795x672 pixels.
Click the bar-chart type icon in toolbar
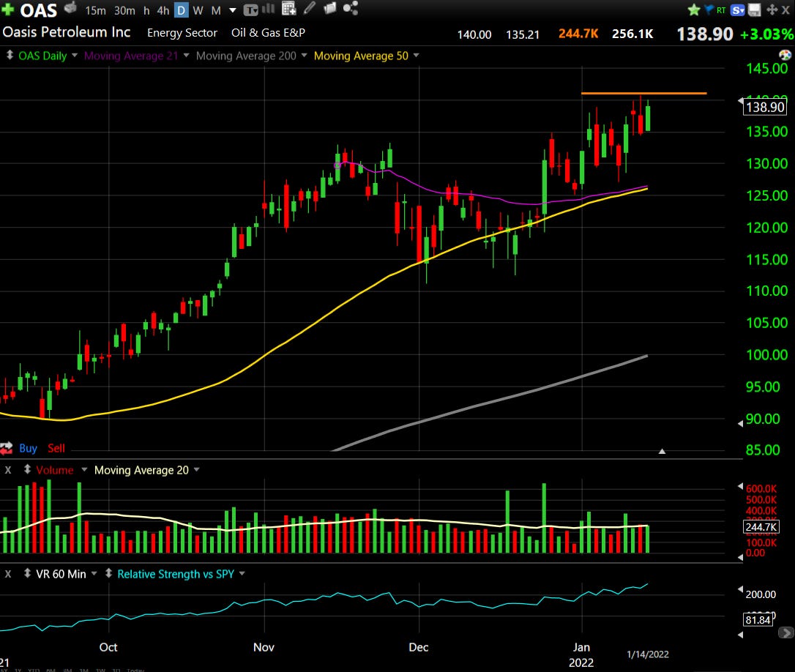pos(268,9)
